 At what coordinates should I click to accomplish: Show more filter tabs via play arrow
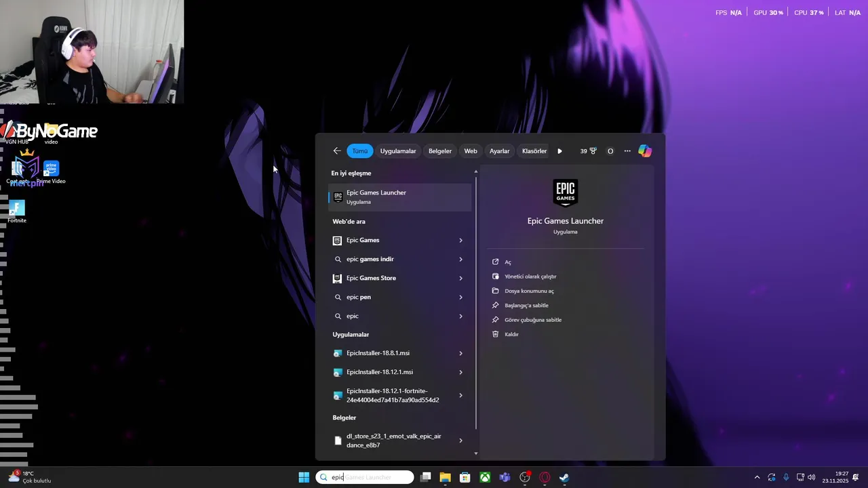[559, 151]
